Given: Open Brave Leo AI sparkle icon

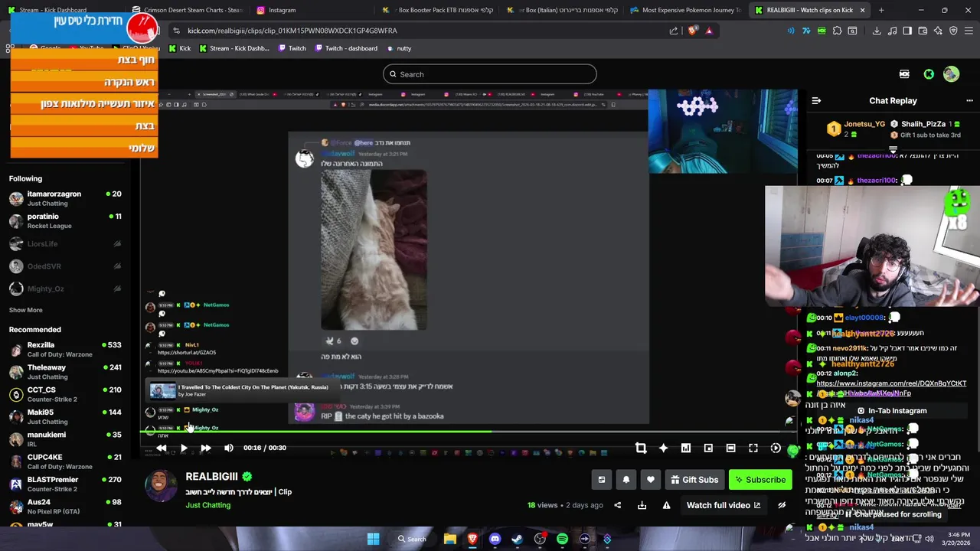Looking at the screenshot, I should point(938,31).
